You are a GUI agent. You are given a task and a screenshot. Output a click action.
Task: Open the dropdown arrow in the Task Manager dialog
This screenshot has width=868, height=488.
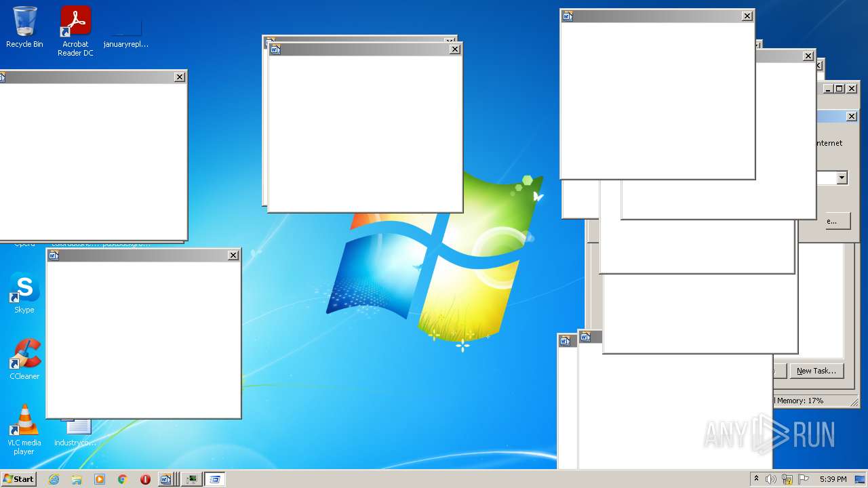click(x=842, y=178)
